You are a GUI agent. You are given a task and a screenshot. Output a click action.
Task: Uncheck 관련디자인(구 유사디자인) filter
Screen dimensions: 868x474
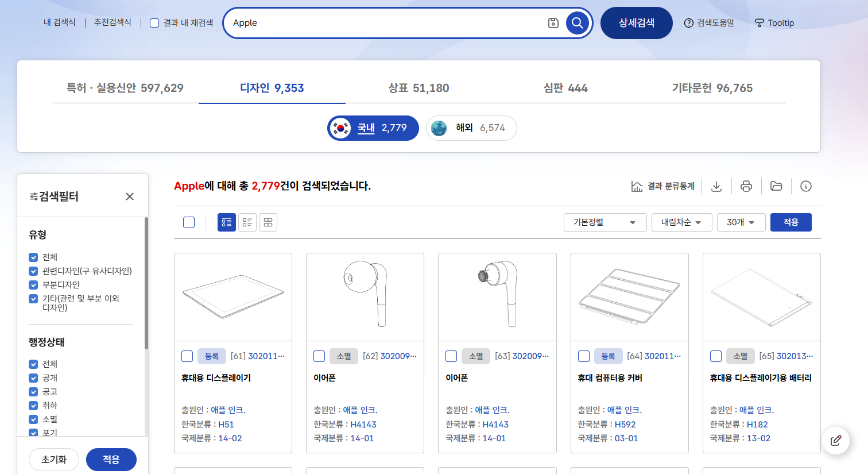pyautogui.click(x=33, y=271)
